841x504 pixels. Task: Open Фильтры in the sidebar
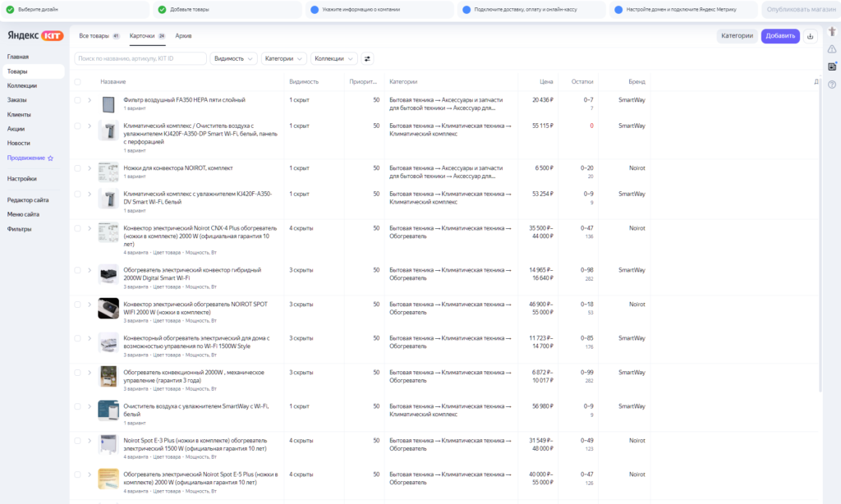(20, 230)
